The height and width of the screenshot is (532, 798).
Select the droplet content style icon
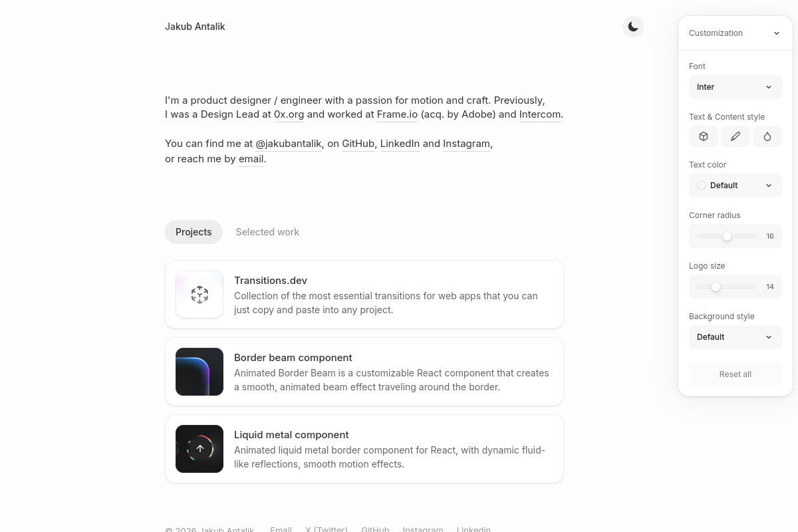(767, 136)
